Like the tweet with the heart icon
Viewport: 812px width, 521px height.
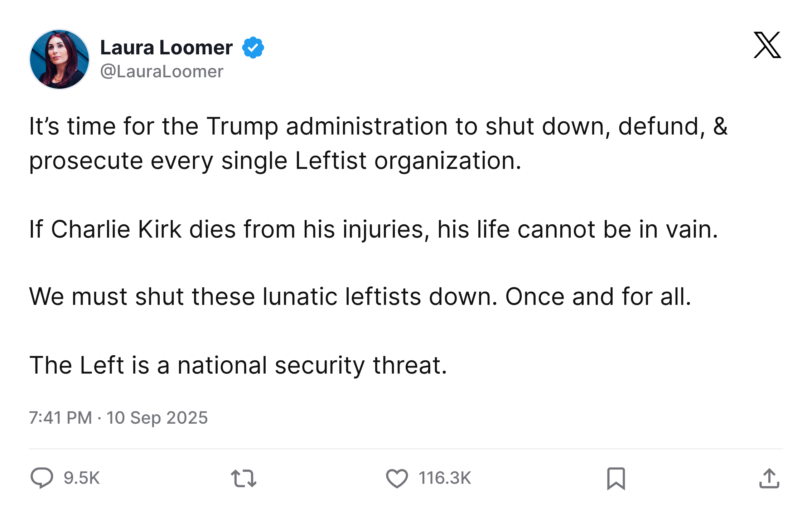click(x=397, y=478)
